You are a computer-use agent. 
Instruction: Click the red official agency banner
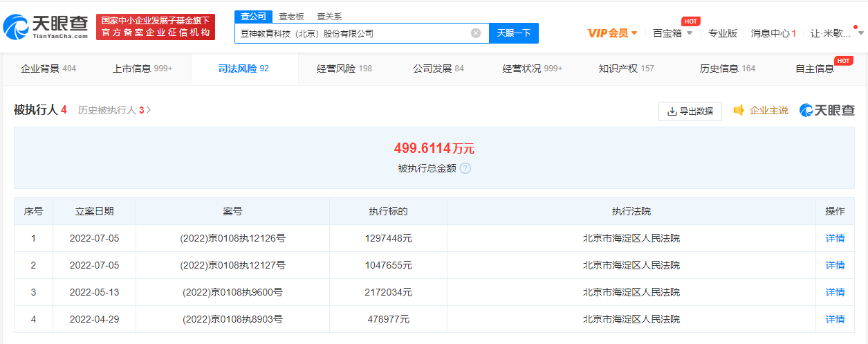click(x=156, y=26)
